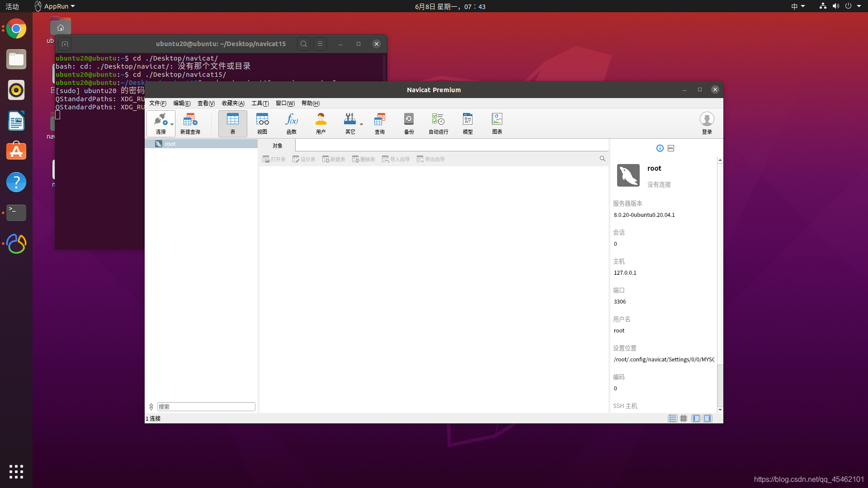
Task: Open Google Chrome from the dock
Action: 16,28
